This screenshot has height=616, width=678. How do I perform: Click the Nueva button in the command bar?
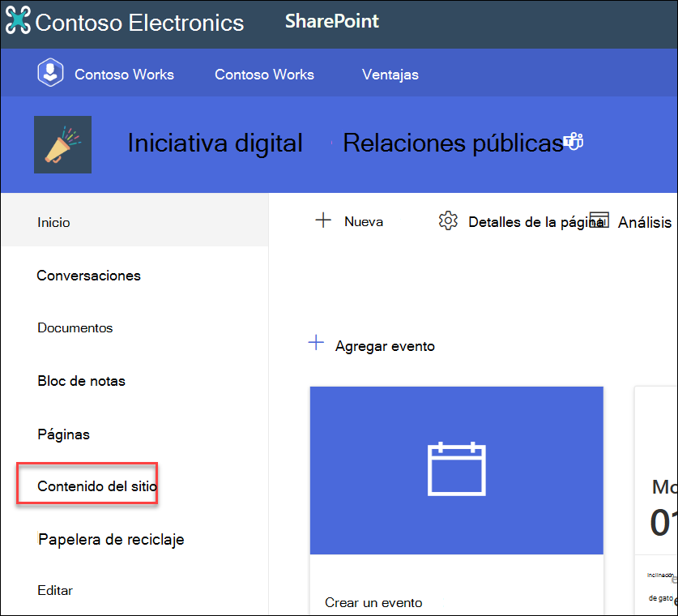[x=349, y=220]
